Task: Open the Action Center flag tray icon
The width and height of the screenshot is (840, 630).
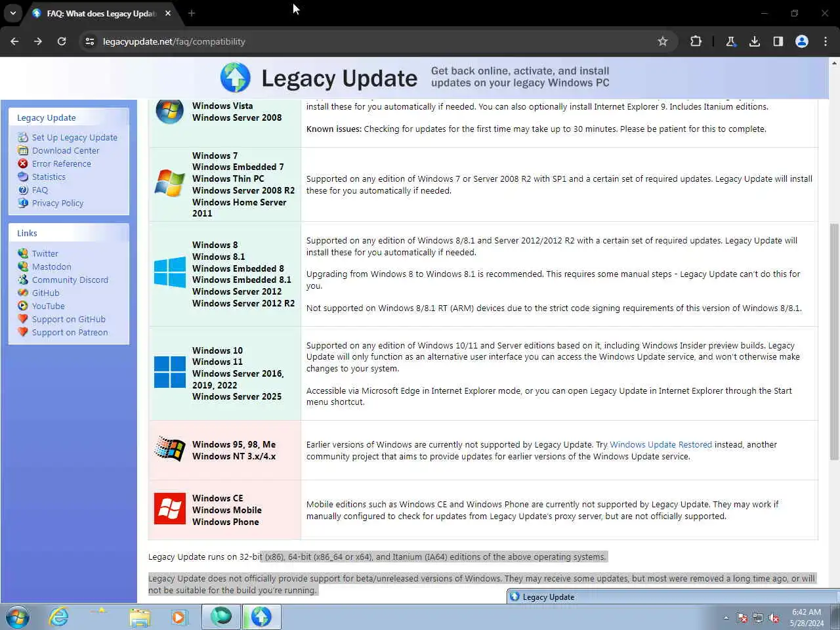Action: [x=742, y=618]
